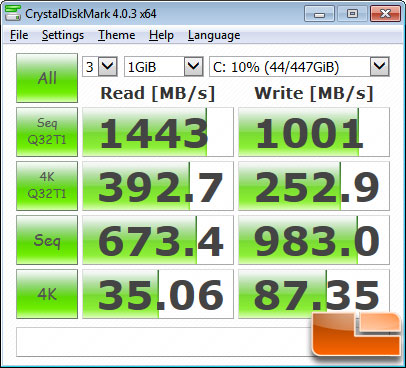Open the 1GiB test size dropdown
This screenshot has height=368, width=406.
(164, 67)
